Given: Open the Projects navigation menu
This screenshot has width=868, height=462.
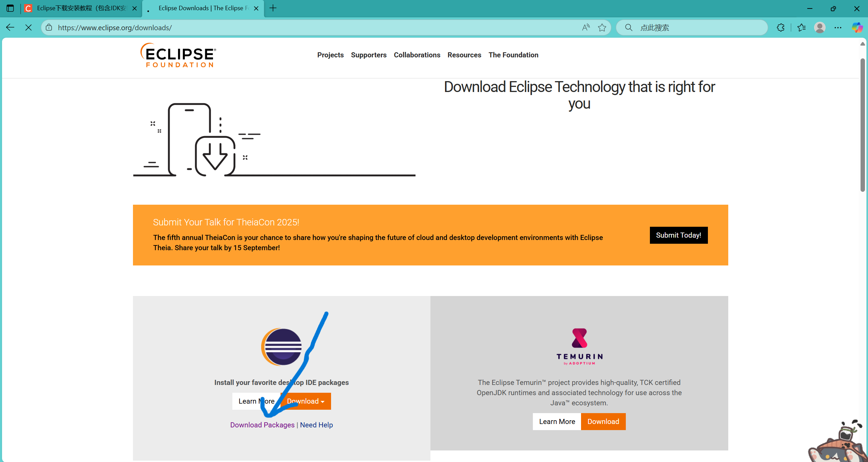Looking at the screenshot, I should point(330,55).
